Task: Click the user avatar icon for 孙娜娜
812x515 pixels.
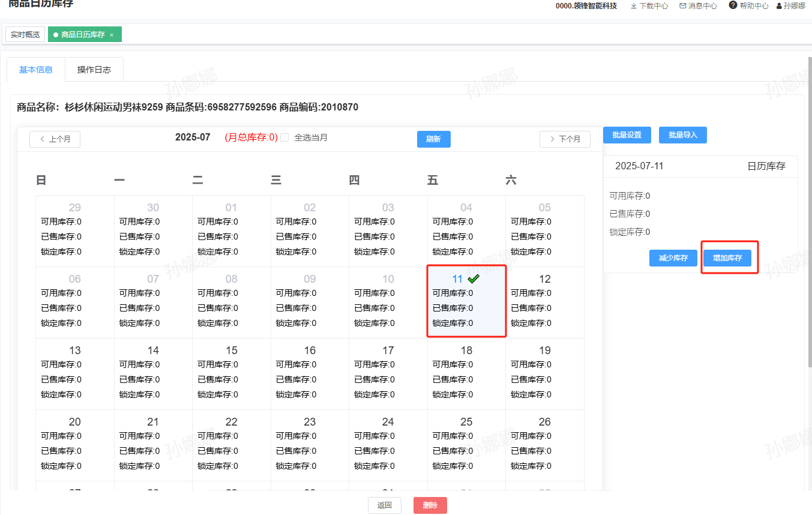Action: pos(779,6)
